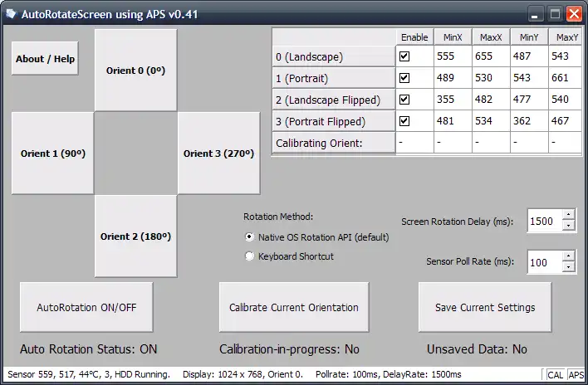
Task: Click the app icon in title bar
Action: pos(12,14)
